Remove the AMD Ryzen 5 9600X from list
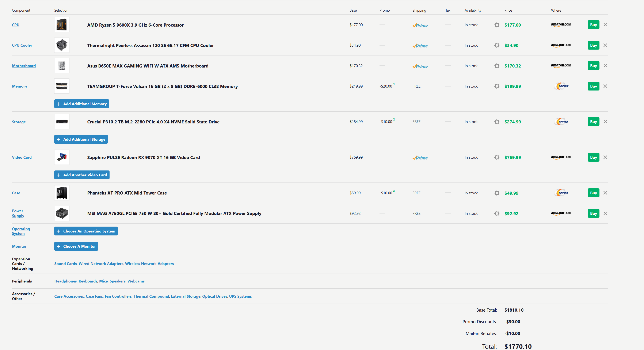Screen dimensions: 644x350 [x=605, y=25]
